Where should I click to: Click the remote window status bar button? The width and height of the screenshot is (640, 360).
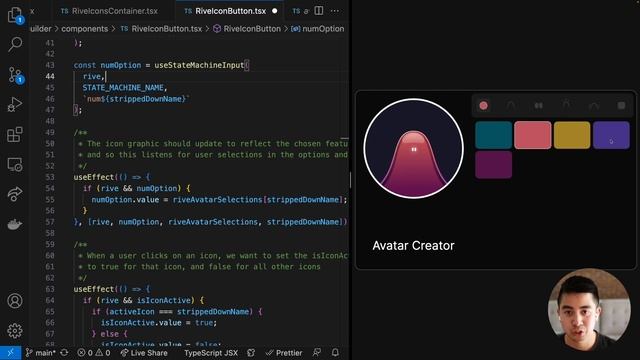pos(11,353)
